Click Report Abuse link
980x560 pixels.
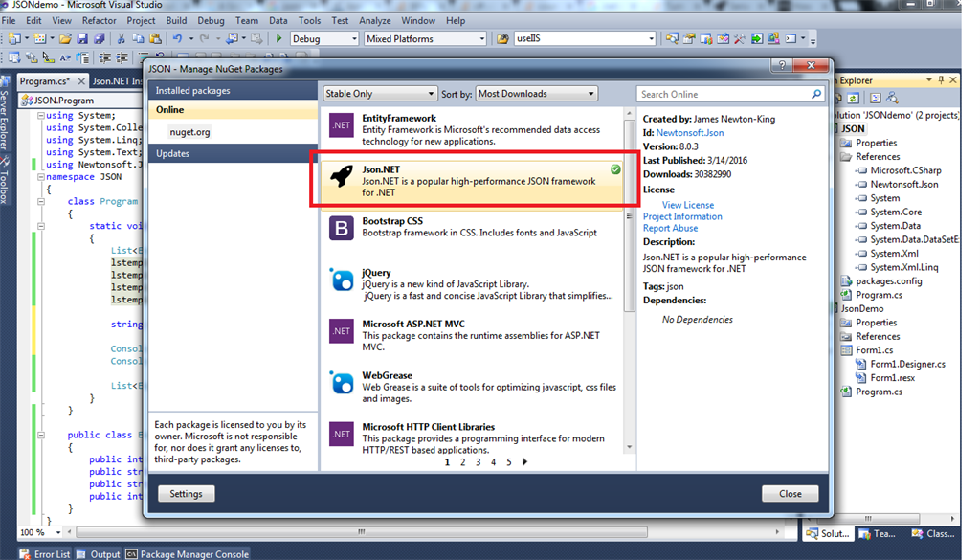pyautogui.click(x=671, y=228)
